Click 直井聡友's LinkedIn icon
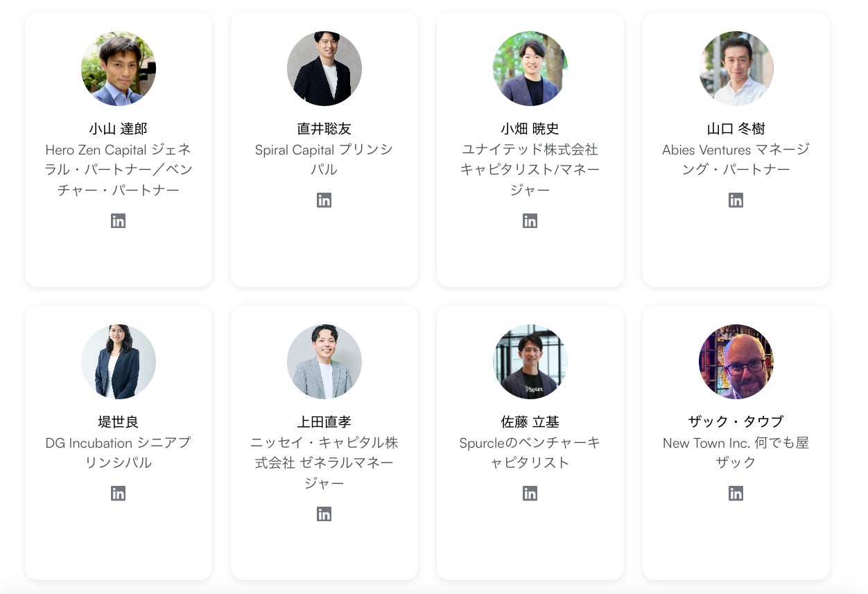This screenshot has height=594, width=868. pyautogui.click(x=324, y=200)
